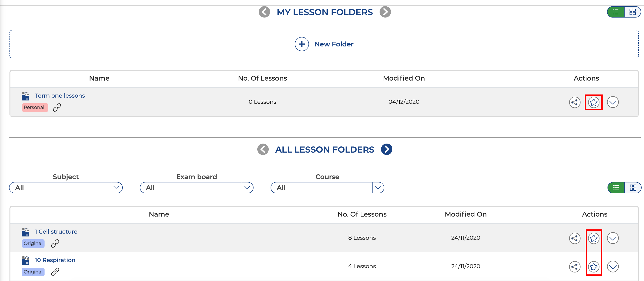This screenshot has height=281, width=644.
Task: Copy link for 1 Cell structure folder
Action: point(55,244)
